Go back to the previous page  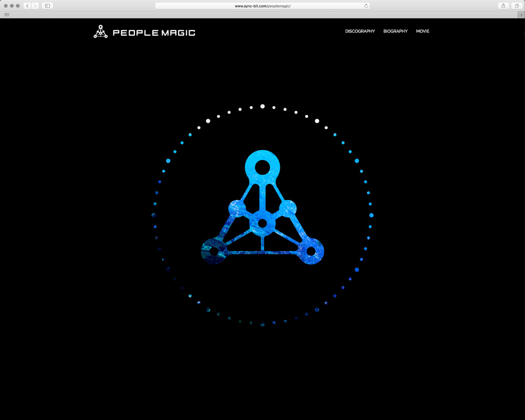(x=27, y=6)
